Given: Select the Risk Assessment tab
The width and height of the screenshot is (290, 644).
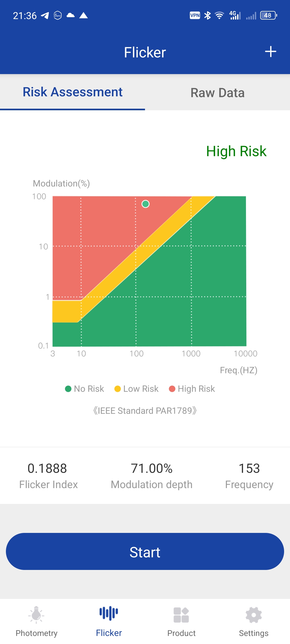Looking at the screenshot, I should tap(73, 92).
